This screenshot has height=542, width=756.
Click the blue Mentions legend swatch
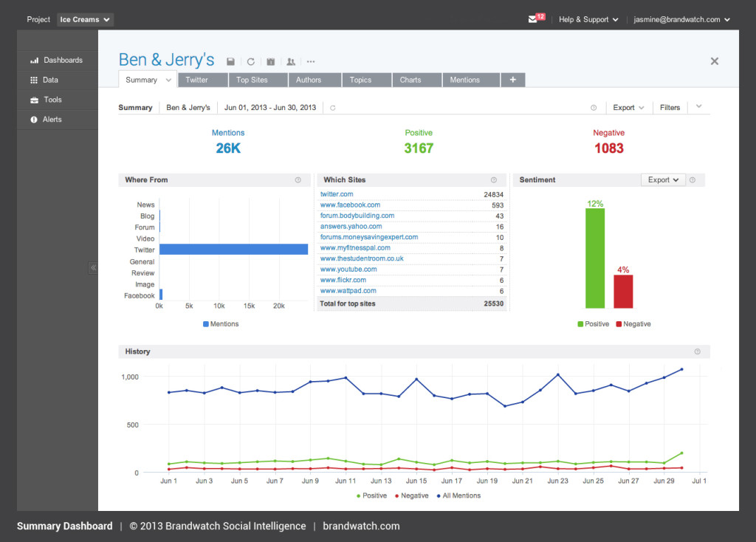(x=206, y=324)
